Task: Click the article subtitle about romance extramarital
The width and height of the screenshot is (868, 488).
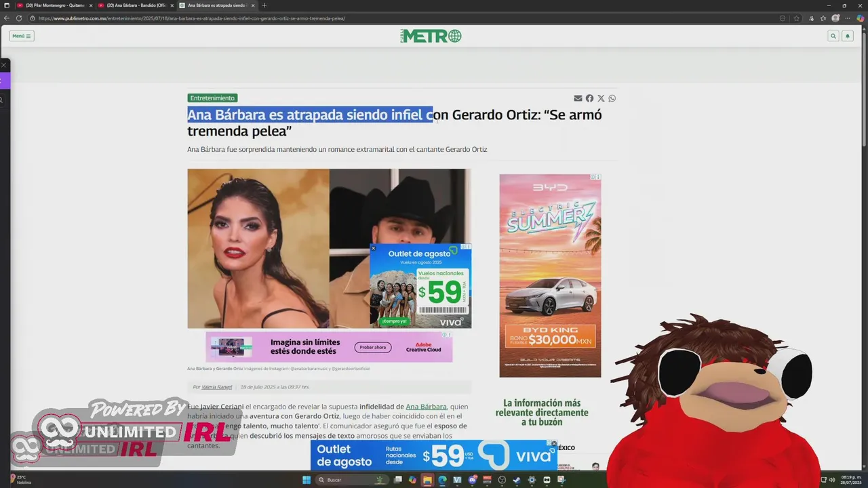Action: (337, 149)
